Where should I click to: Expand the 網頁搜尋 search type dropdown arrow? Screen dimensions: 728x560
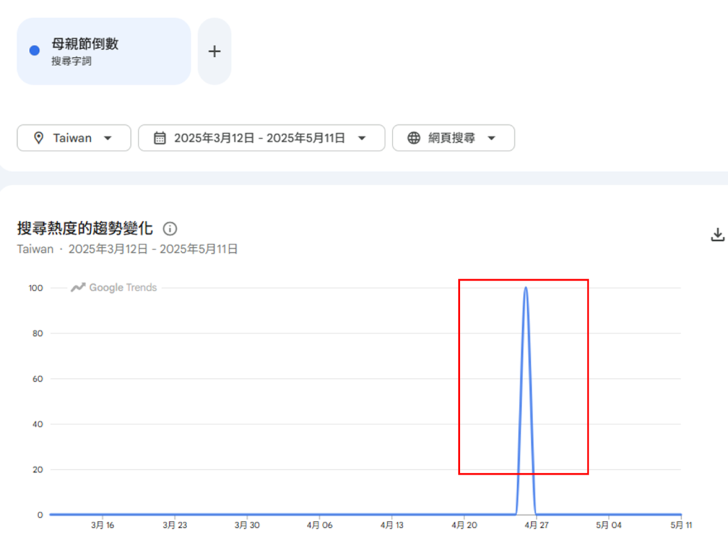[491, 138]
